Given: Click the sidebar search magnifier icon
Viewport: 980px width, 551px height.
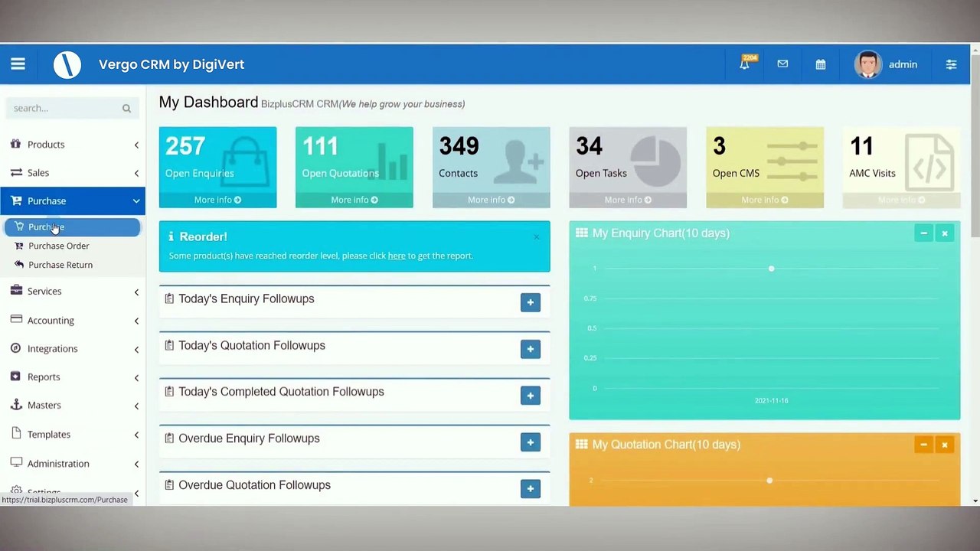Looking at the screenshot, I should (x=126, y=109).
